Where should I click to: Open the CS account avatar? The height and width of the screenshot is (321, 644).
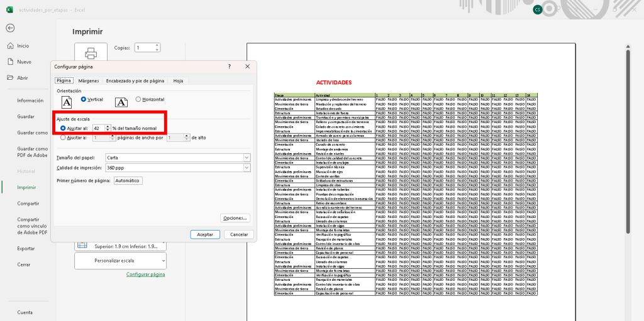[537, 9]
